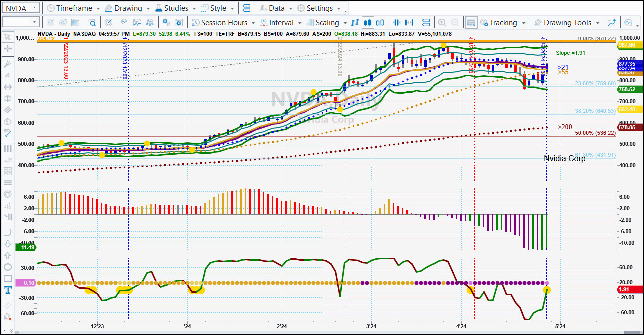
Task: Open the gear with hash settings icon
Action: click(x=167, y=22)
